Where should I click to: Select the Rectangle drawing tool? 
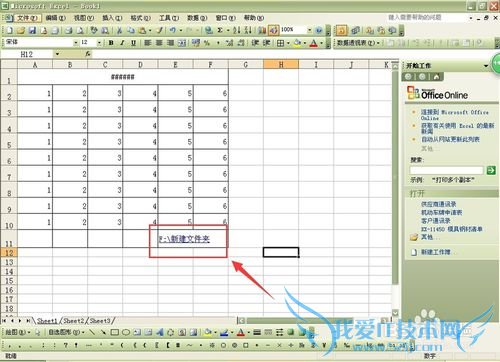pyautogui.click(x=114, y=332)
